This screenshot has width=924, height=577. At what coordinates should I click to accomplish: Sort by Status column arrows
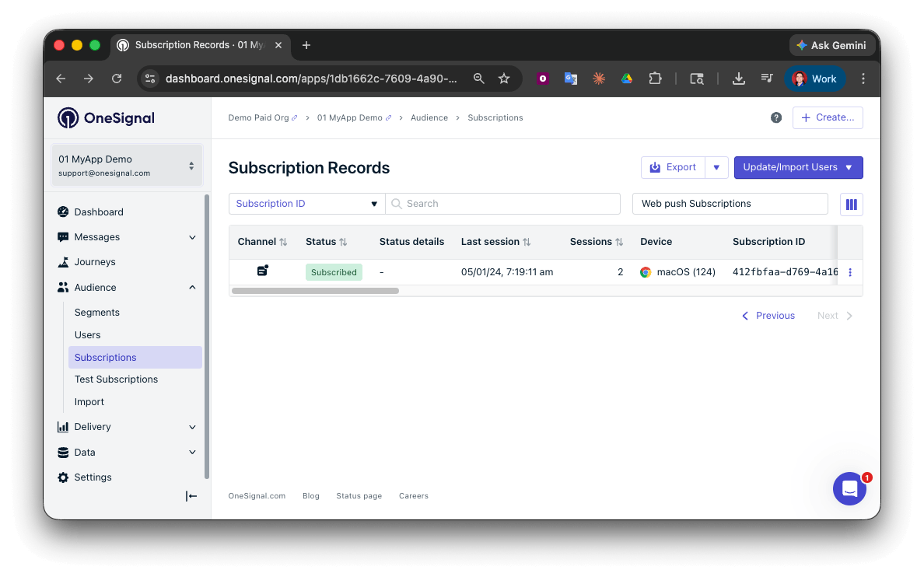(x=343, y=243)
